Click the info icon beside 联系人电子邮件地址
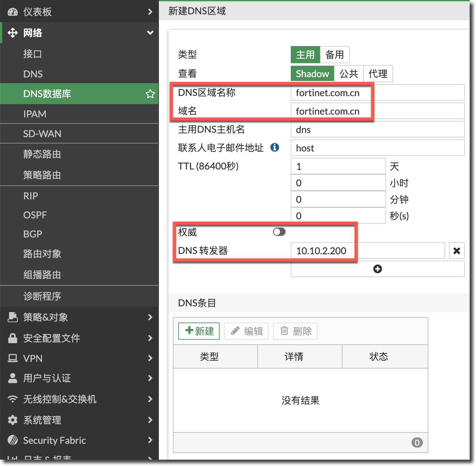This screenshot has width=476, height=466. point(275,147)
